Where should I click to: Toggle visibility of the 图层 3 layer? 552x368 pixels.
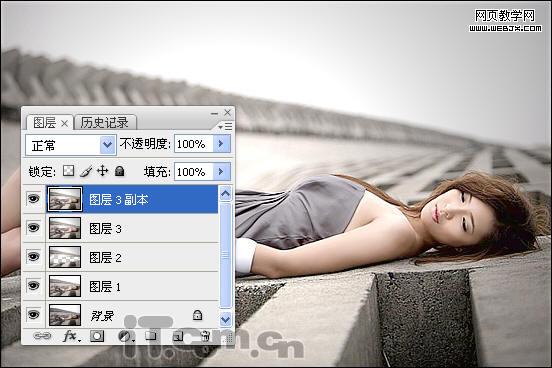pos(33,228)
